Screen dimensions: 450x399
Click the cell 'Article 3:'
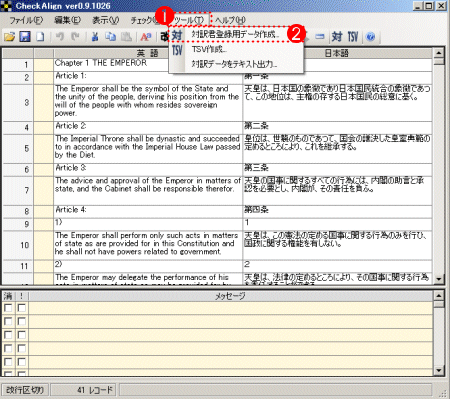point(148,170)
